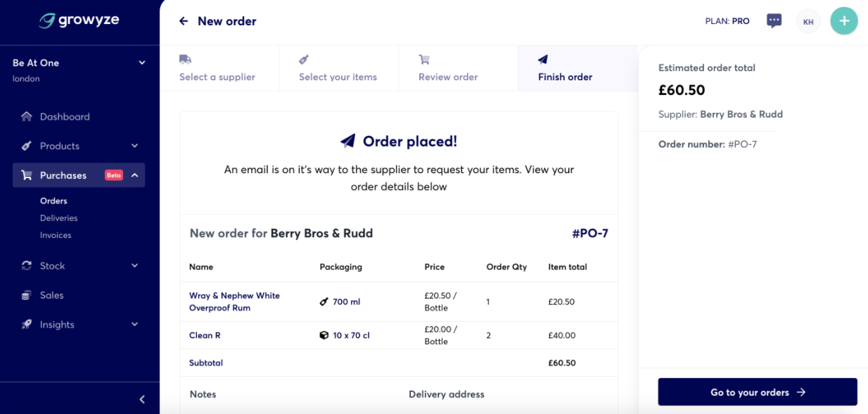Expand the Insights menu chevron
Viewport: 868px width, 414px height.
coord(134,325)
